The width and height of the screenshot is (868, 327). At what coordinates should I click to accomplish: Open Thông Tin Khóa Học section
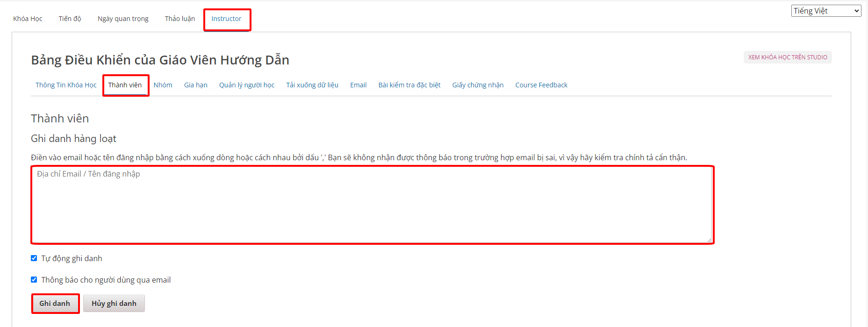pos(66,85)
